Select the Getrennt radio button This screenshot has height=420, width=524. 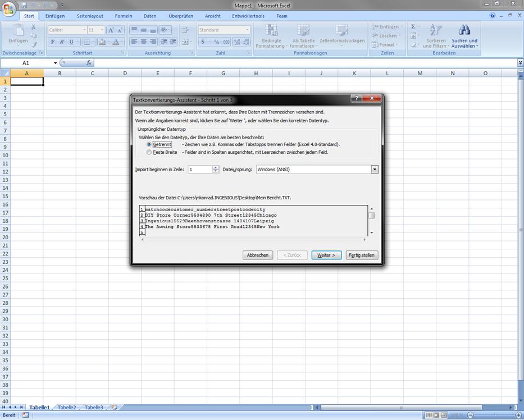(x=149, y=144)
